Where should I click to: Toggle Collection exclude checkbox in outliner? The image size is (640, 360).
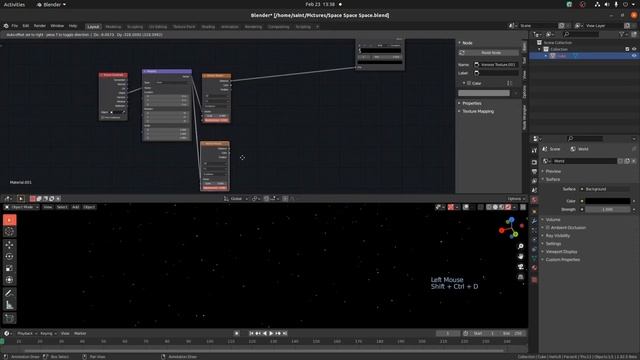tap(627, 49)
